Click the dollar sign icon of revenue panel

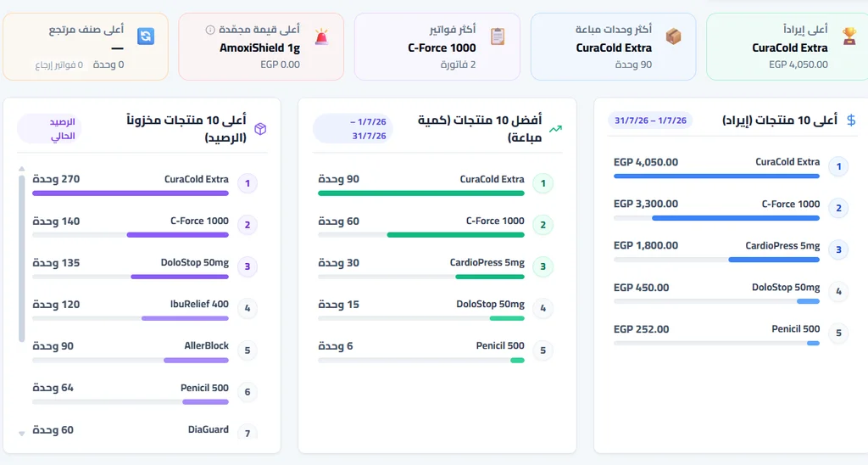(851, 120)
